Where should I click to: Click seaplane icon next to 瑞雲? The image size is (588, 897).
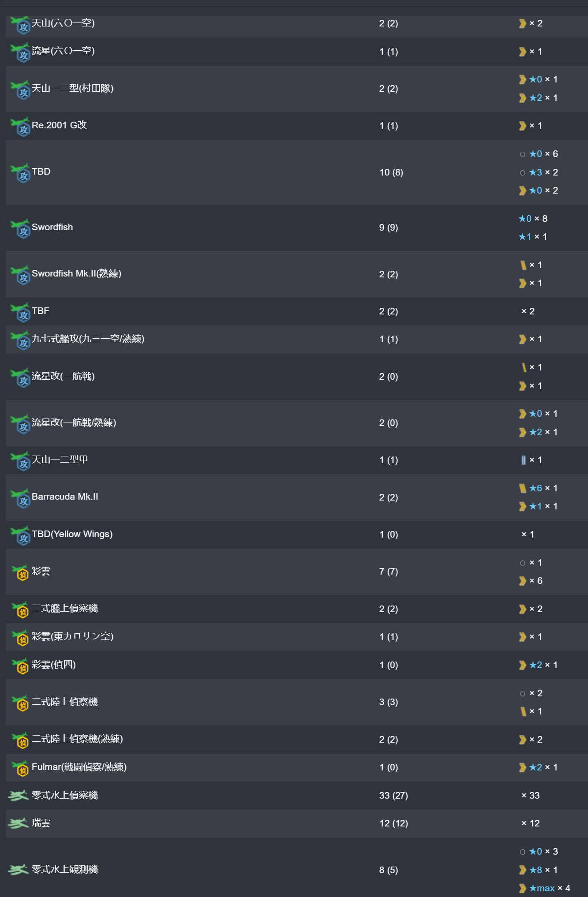(19, 823)
